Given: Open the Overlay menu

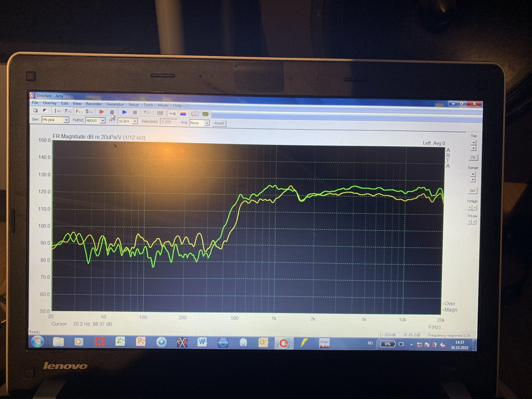Looking at the screenshot, I should point(50,103).
